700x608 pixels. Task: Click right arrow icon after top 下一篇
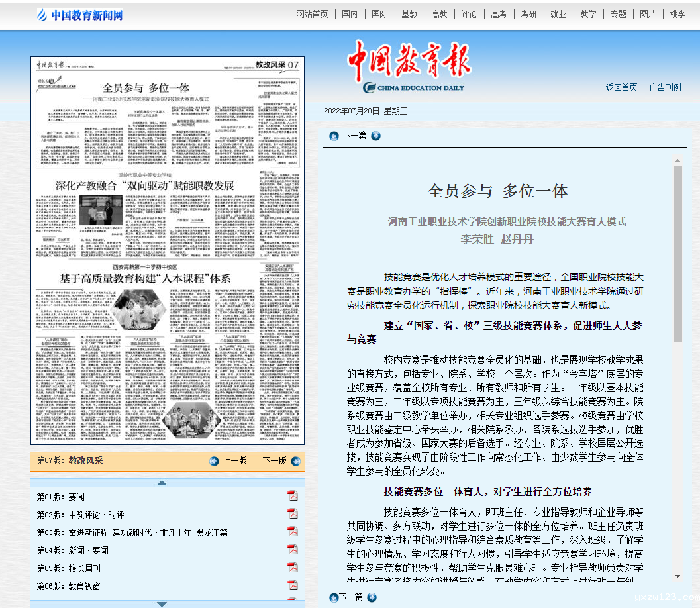click(x=375, y=136)
